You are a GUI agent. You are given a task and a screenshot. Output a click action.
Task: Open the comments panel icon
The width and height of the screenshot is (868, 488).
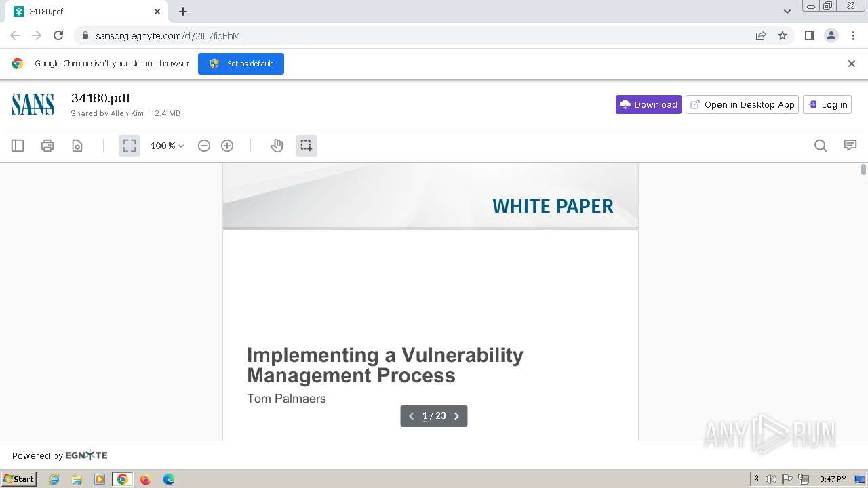[850, 146]
